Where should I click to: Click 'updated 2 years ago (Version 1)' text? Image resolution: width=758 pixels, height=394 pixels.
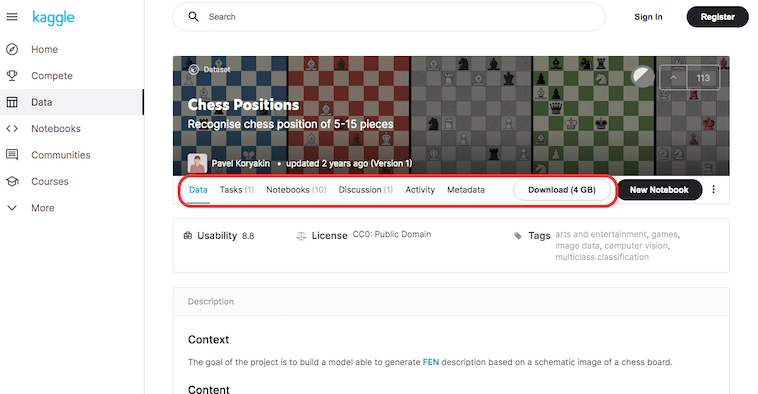(349, 163)
